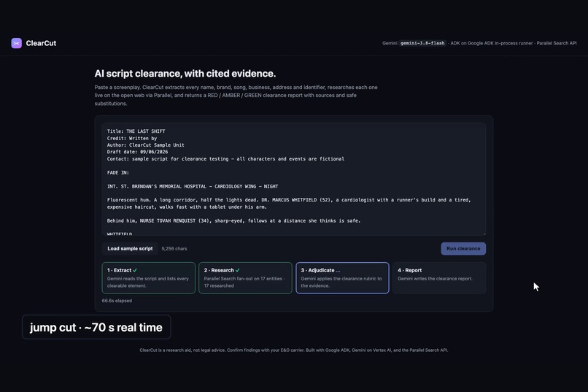Screen dimensions: 588x392
Task: Click the green checkmark on Extract step
Action: pos(135,270)
